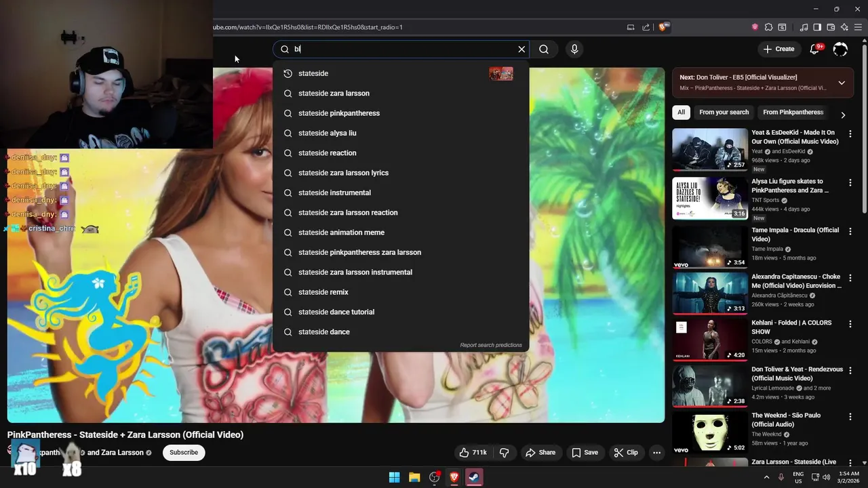Open more actions ellipsis under video
Viewport: 868px width, 488px height.
[x=656, y=452]
